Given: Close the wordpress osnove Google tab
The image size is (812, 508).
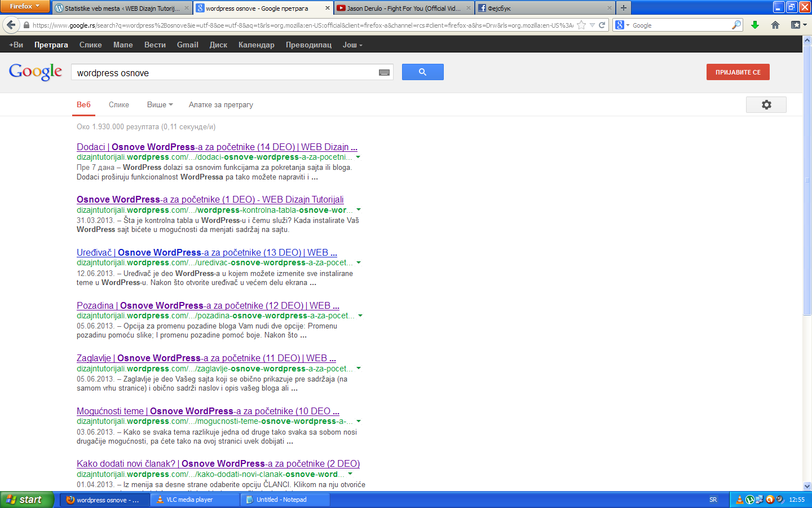Looking at the screenshot, I should (x=327, y=8).
